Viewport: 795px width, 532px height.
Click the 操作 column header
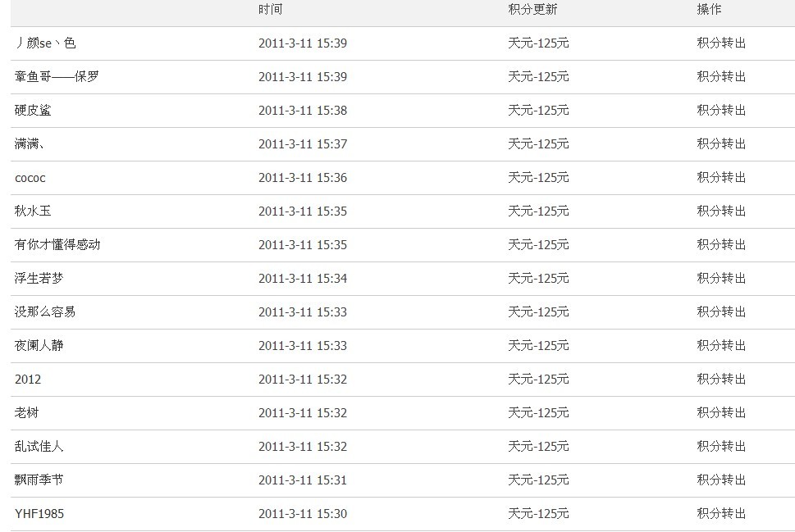click(709, 10)
